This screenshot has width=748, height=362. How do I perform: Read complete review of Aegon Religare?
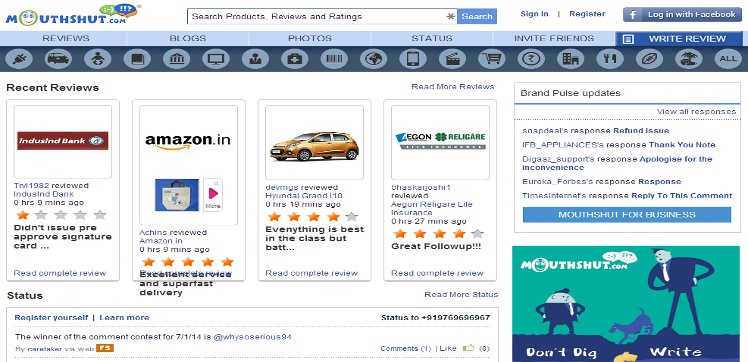coord(437,273)
